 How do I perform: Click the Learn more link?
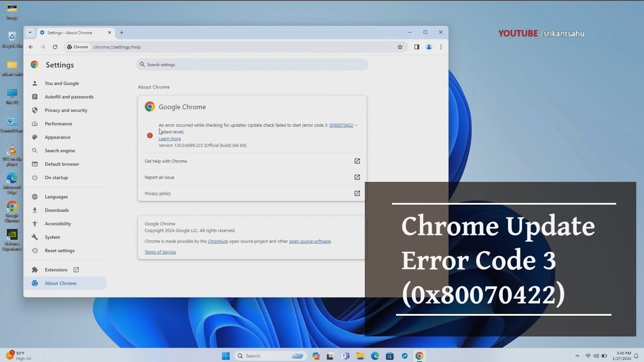(x=170, y=139)
